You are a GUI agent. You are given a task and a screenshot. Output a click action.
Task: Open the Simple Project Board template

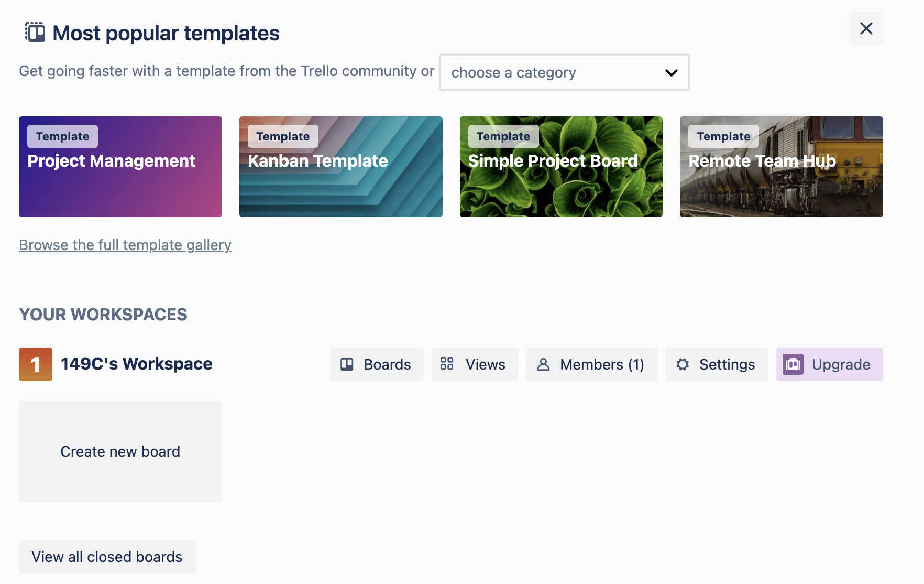(x=561, y=167)
